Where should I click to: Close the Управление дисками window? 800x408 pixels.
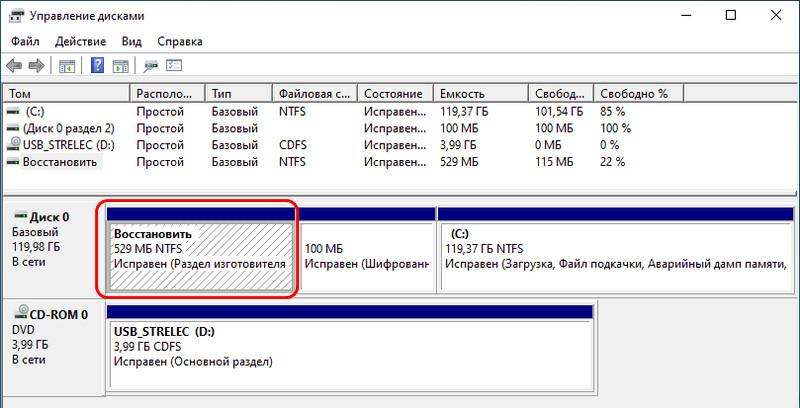coord(776,15)
